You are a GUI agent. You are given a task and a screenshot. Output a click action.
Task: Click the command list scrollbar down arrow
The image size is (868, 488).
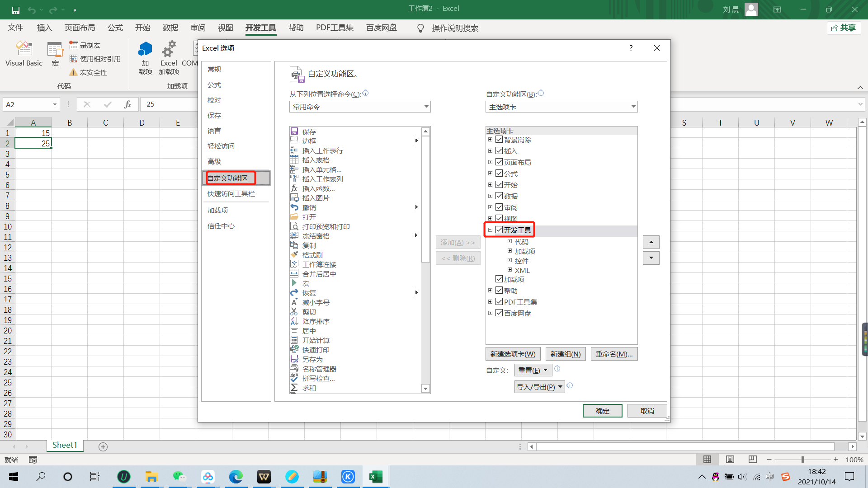(x=425, y=389)
